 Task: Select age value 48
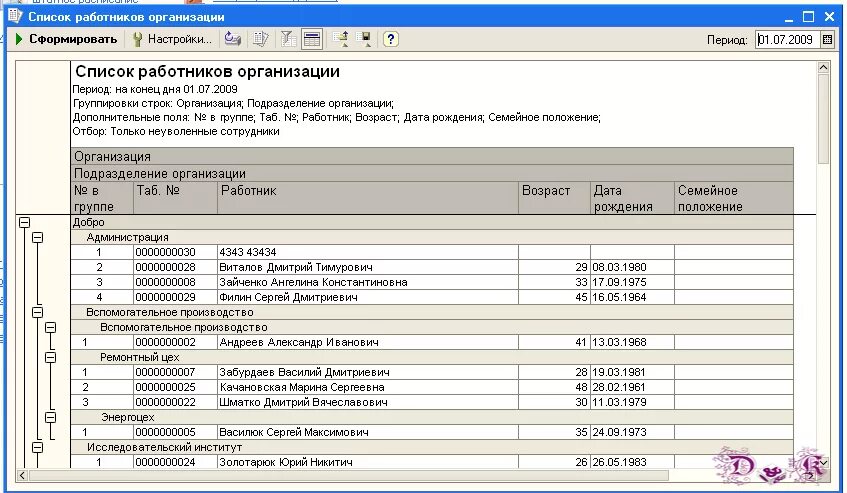pos(581,387)
